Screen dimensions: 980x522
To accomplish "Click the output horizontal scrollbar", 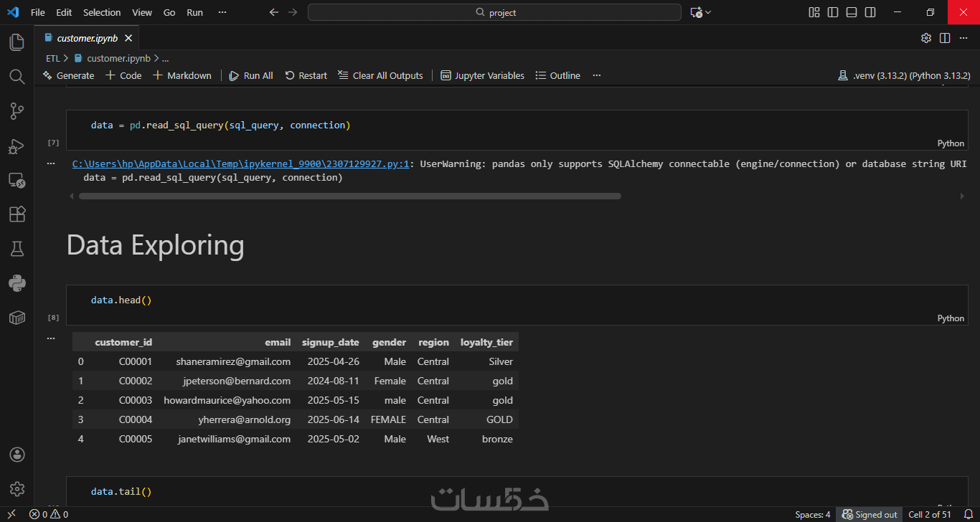I will coord(350,196).
